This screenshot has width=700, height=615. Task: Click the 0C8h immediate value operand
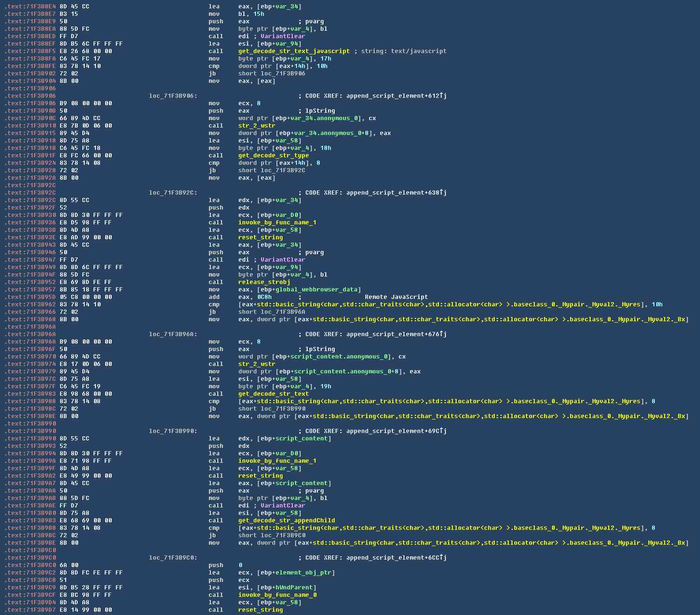click(x=264, y=297)
